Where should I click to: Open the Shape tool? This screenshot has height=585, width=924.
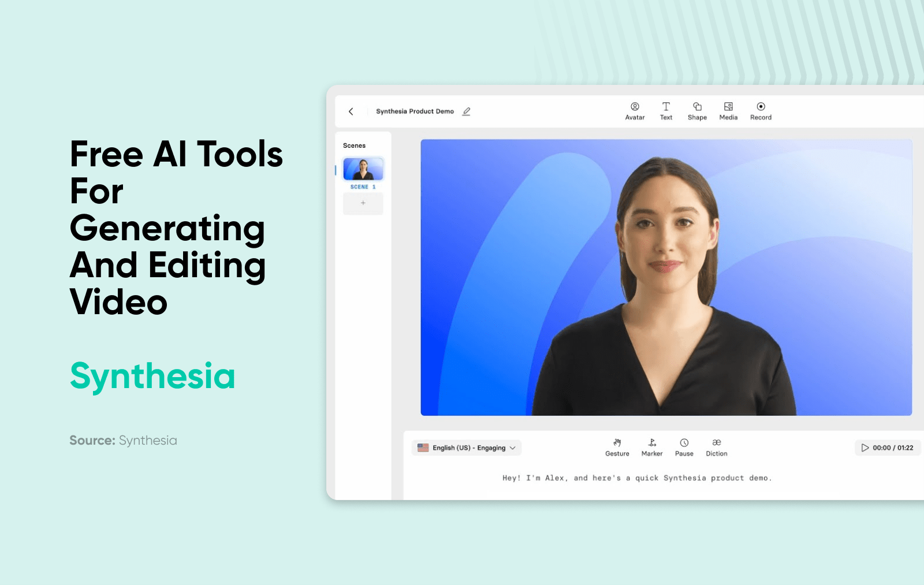(697, 111)
